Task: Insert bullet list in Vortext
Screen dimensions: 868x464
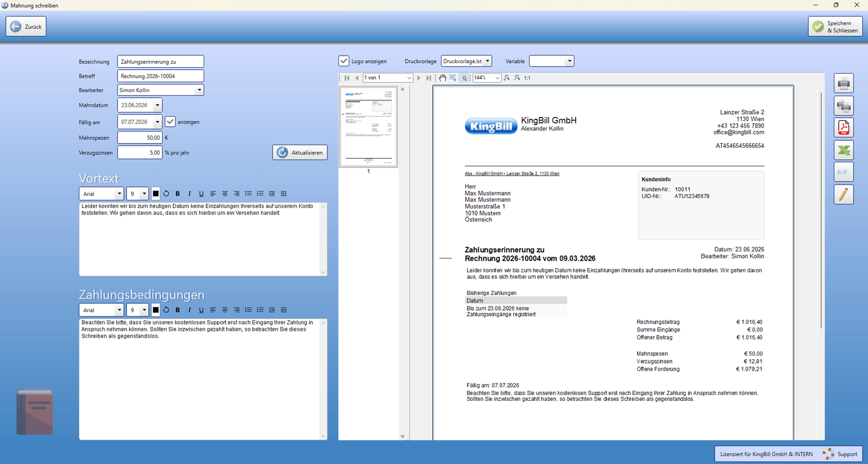Action: pos(248,194)
